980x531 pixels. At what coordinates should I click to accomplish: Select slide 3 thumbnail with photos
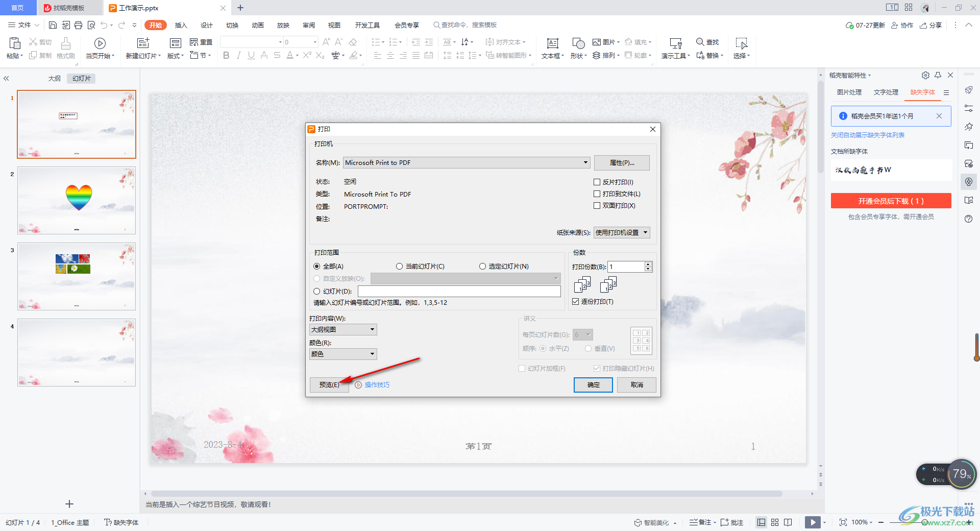tap(77, 277)
